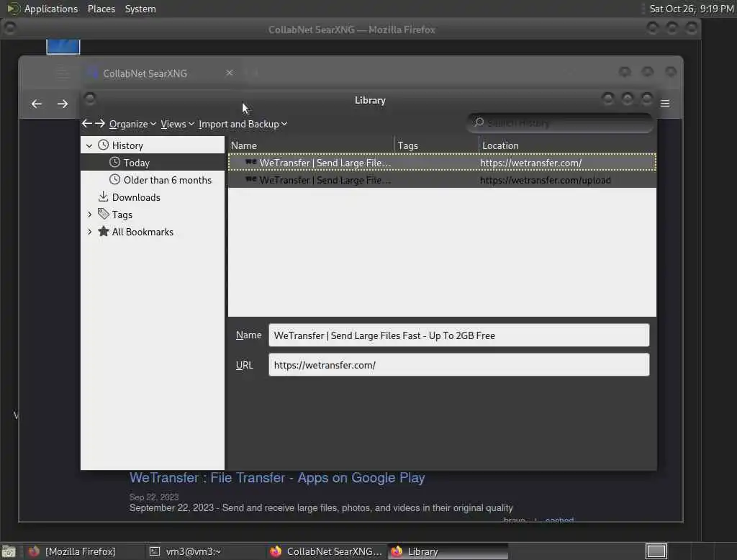This screenshot has height=560, width=737.
Task: Open Firefox hamburger menu icon
Action: point(664,104)
